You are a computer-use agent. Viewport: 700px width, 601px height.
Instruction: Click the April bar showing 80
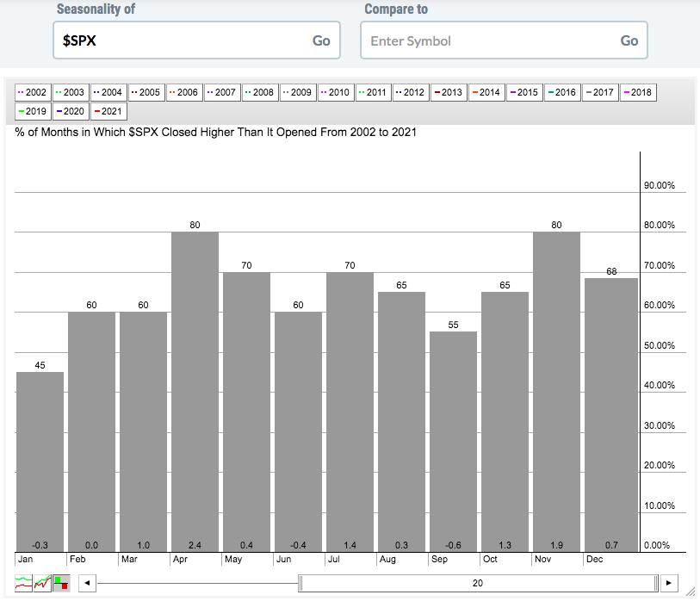[x=195, y=387]
